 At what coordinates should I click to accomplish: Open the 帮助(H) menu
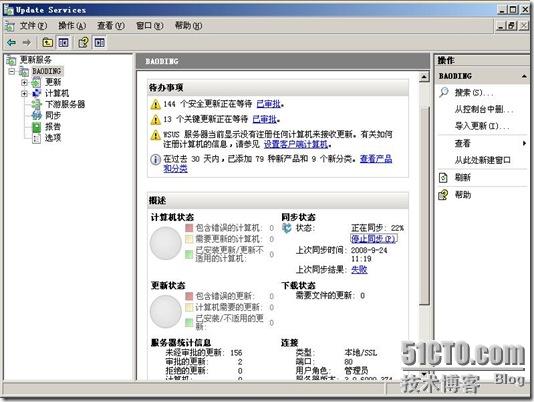point(188,26)
